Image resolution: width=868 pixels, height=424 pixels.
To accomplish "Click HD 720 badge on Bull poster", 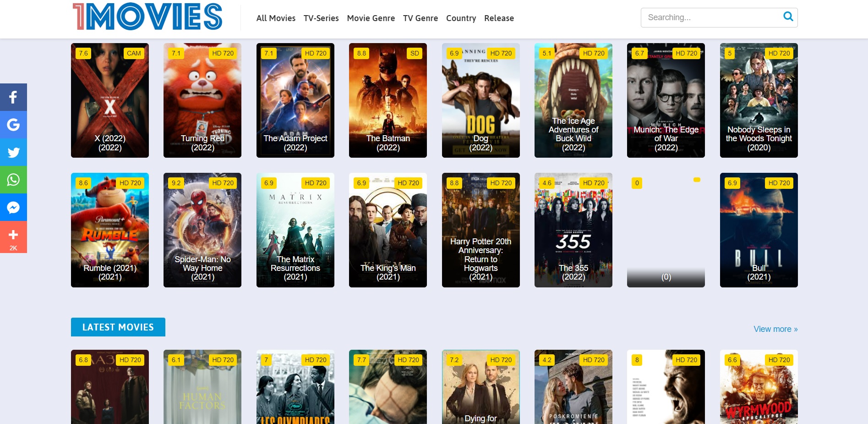I will tap(779, 183).
